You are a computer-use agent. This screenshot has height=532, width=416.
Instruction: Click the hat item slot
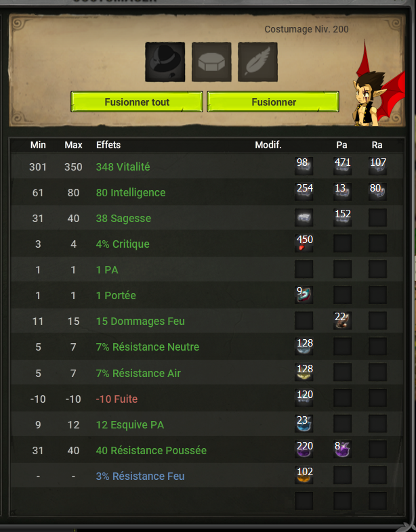165,62
